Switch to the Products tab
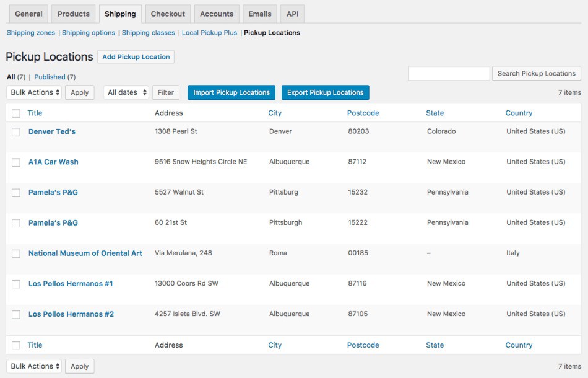 pyautogui.click(x=73, y=14)
